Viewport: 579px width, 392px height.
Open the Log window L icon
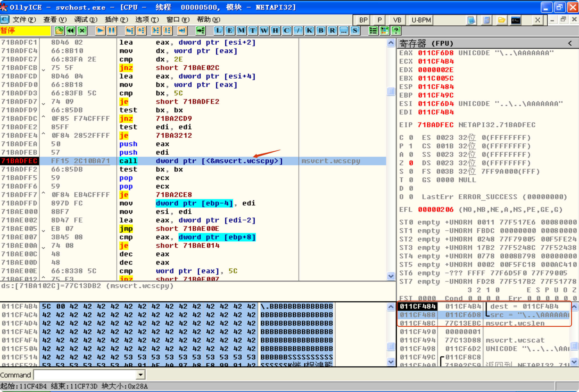click(218, 31)
